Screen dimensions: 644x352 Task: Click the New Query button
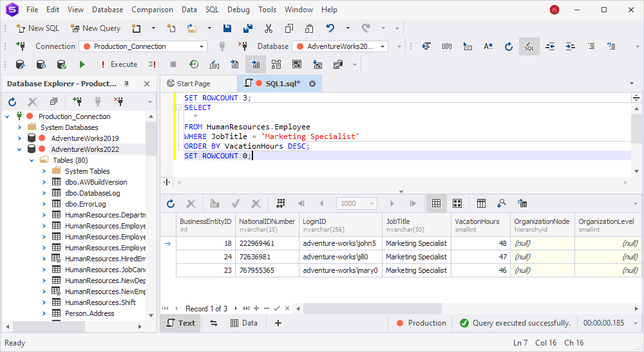[95, 28]
